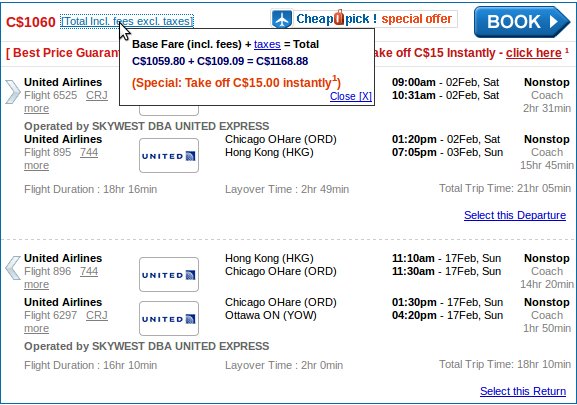Expand more details for Flight 896
Screen dimensions: 577x405
point(36,284)
